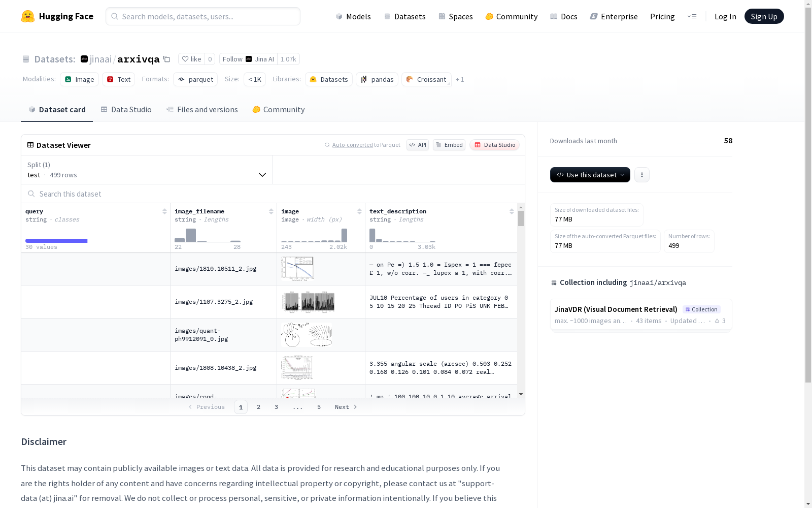This screenshot has width=812, height=508.
Task: Open Docs in the top navigation
Action: [x=564, y=16]
